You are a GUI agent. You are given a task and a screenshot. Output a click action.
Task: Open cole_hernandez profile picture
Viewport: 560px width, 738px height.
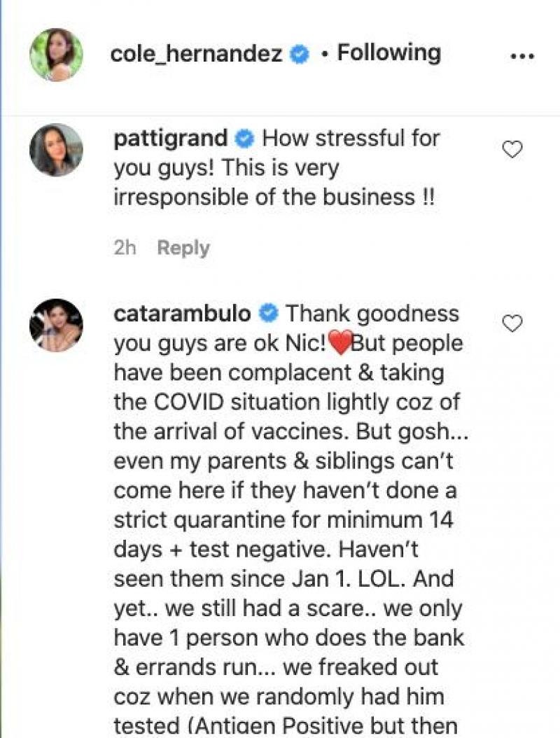tap(56, 55)
